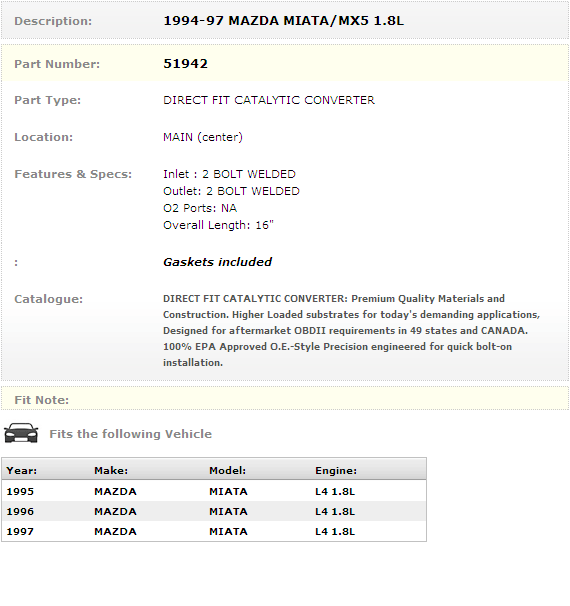
Task: Select DIRECT FIT CATALYTIC CONVERTER part type value
Action: pyautogui.click(x=269, y=100)
